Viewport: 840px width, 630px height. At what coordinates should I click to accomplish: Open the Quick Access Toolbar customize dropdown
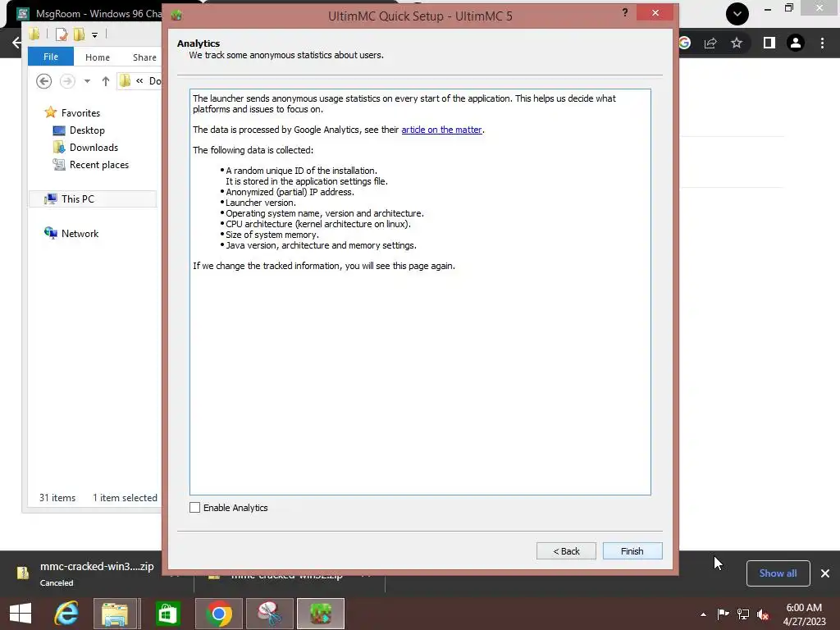tap(94, 35)
